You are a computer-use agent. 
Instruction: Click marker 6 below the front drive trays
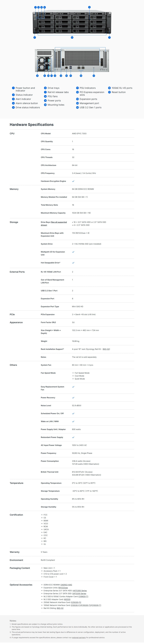click(72, 37)
